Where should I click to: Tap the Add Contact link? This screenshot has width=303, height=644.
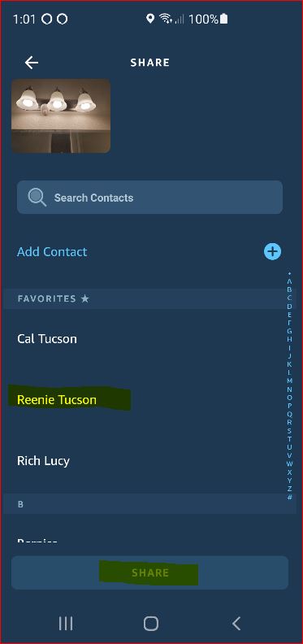[52, 251]
